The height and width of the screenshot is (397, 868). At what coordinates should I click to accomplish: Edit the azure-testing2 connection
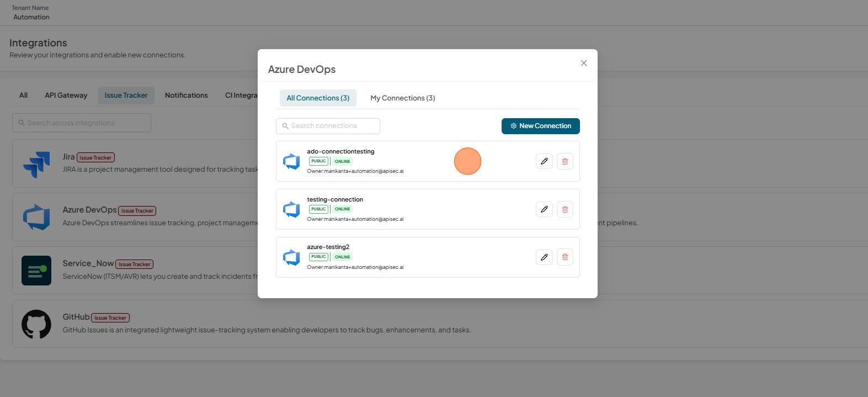pos(544,257)
